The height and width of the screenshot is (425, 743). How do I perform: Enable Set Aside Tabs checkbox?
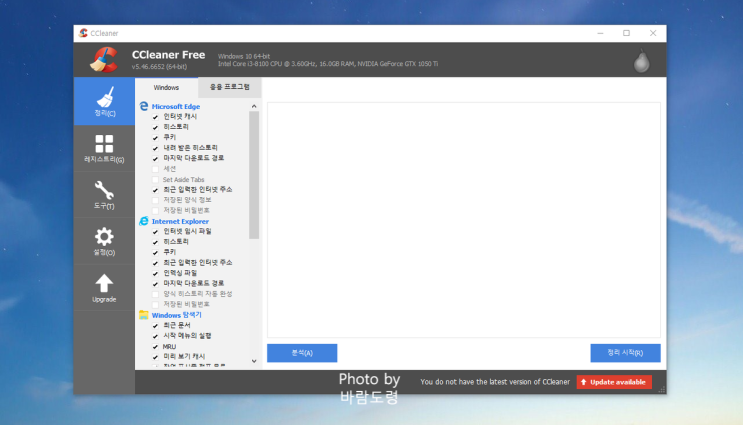click(x=155, y=180)
